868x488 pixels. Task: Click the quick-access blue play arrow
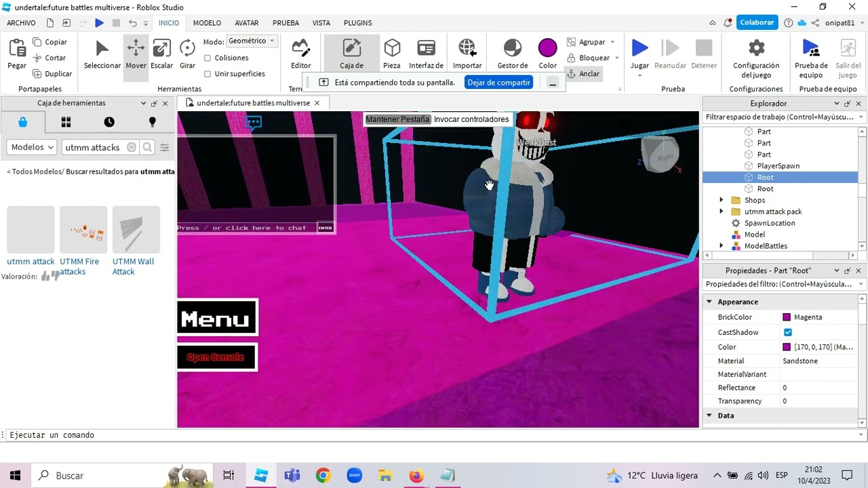[x=99, y=23]
